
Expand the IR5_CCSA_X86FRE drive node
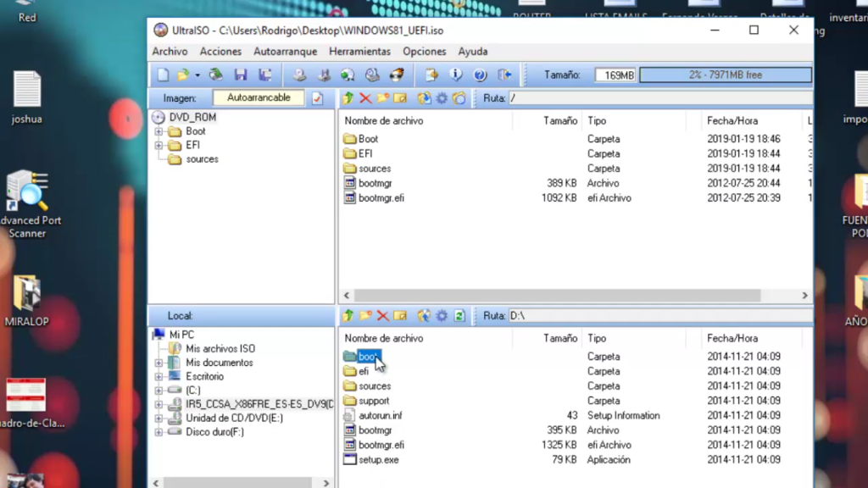pos(159,404)
